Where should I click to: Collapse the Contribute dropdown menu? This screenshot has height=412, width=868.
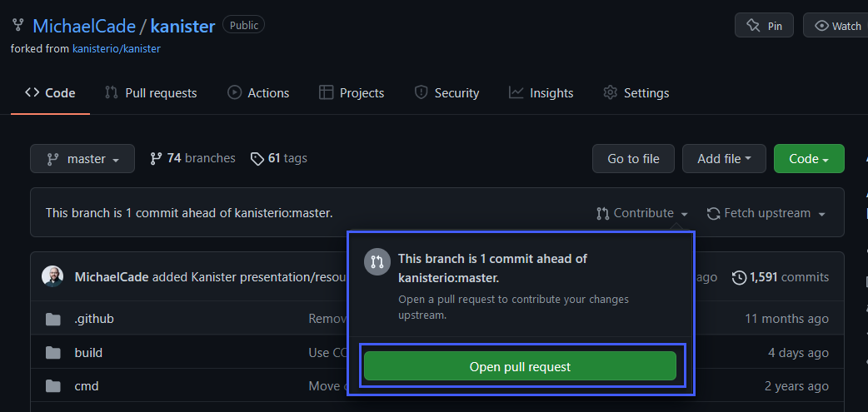[643, 214]
